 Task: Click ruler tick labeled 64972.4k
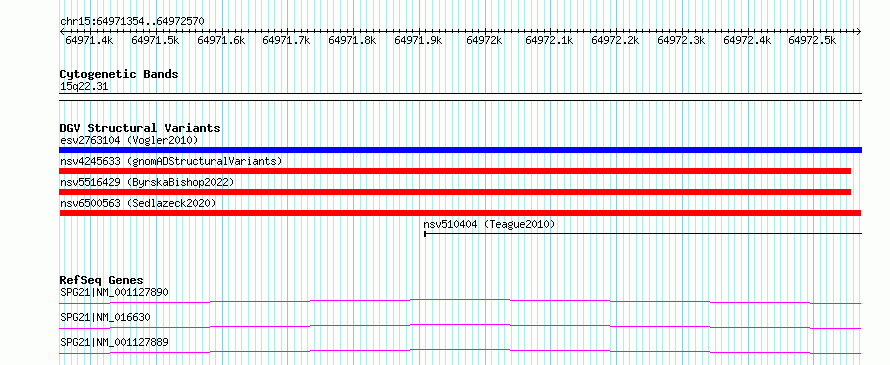[x=746, y=40]
